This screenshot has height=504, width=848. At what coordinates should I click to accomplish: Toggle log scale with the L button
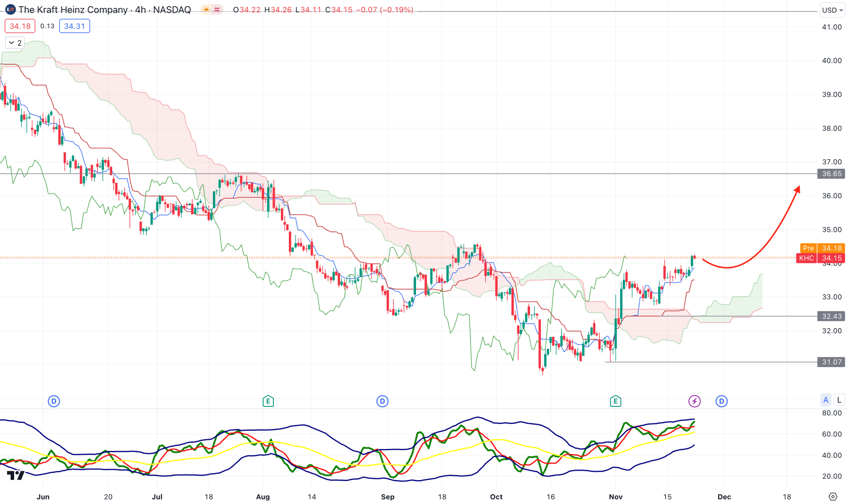pos(839,400)
